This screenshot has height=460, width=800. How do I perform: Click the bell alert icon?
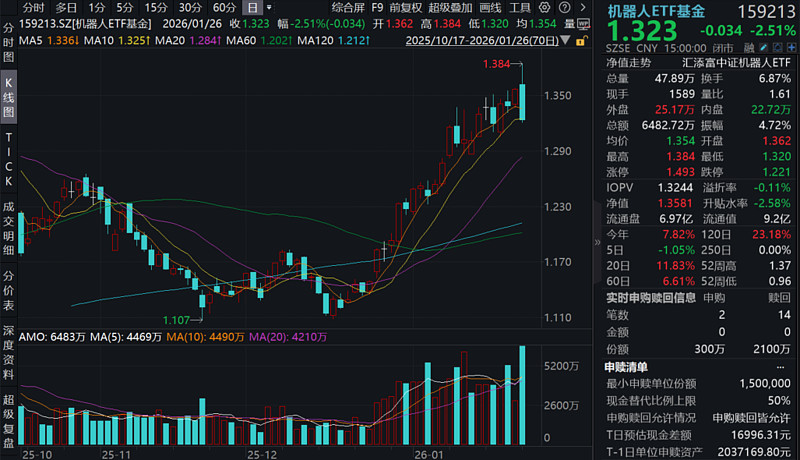778,48
